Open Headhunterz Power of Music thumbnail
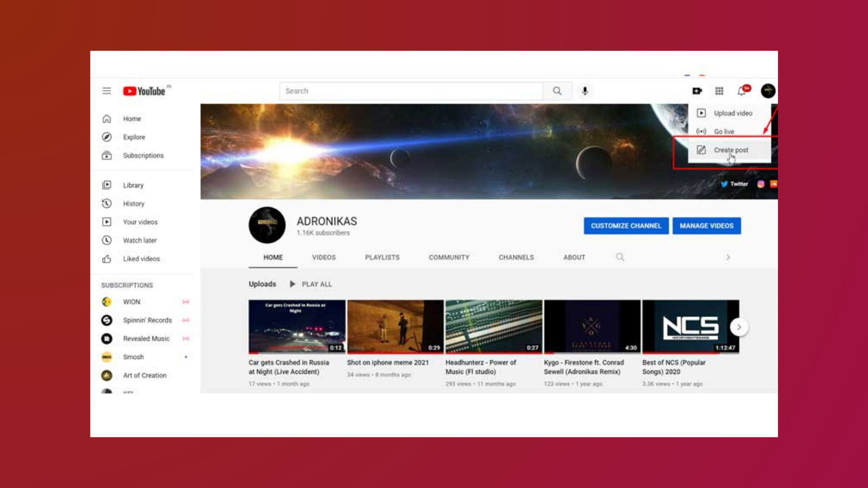Viewport: 868px width, 488px height. (x=494, y=327)
